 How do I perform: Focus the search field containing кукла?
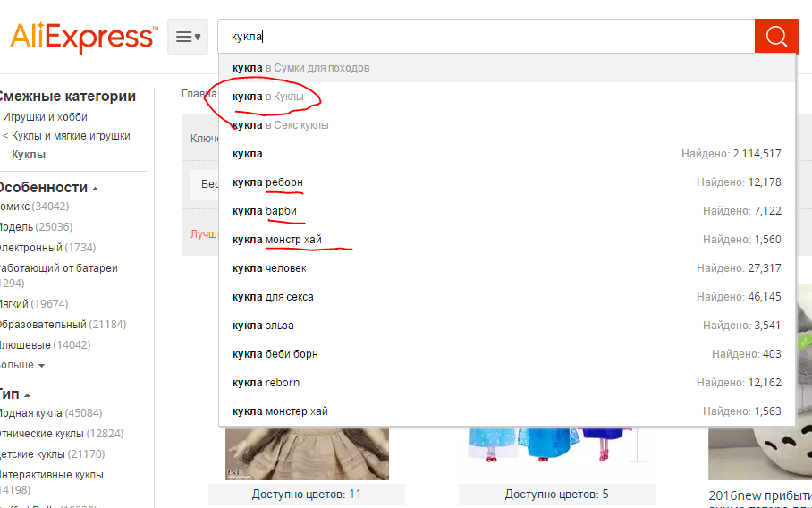486,37
